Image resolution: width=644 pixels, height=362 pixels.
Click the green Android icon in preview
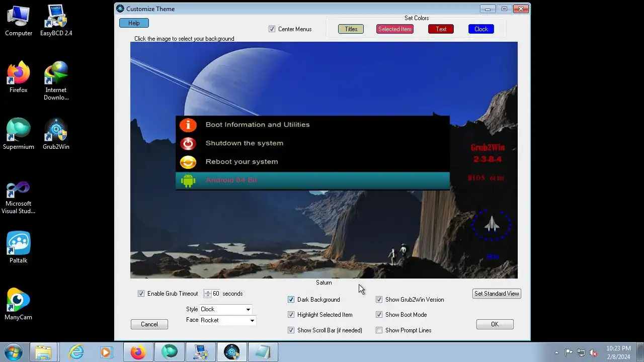click(x=188, y=180)
